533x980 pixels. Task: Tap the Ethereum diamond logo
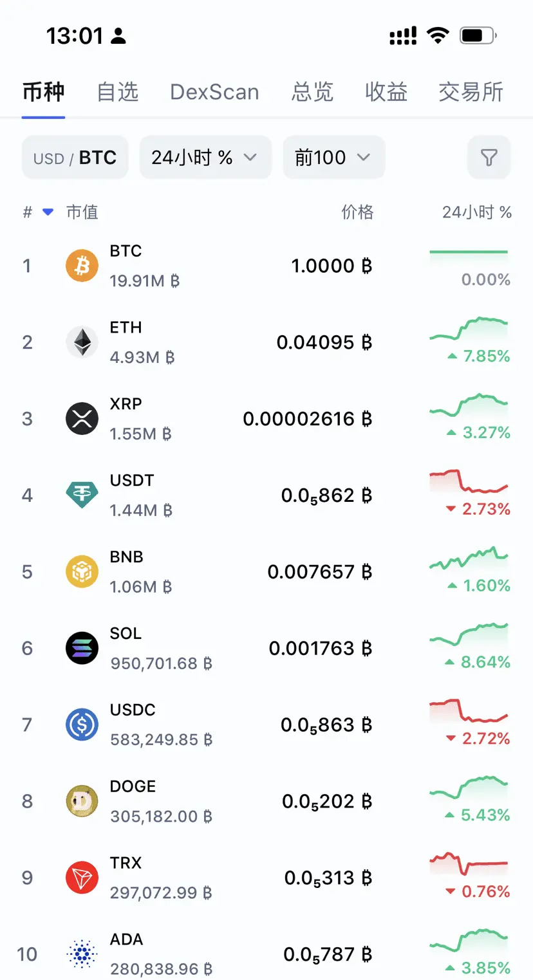[82, 342]
